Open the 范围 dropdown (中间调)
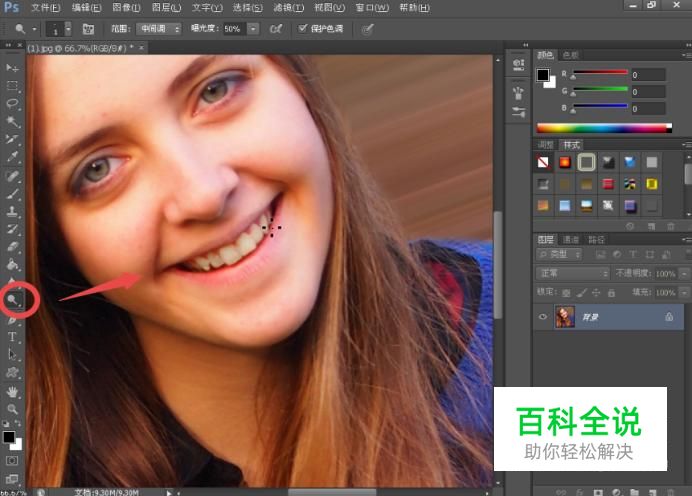 [158, 29]
